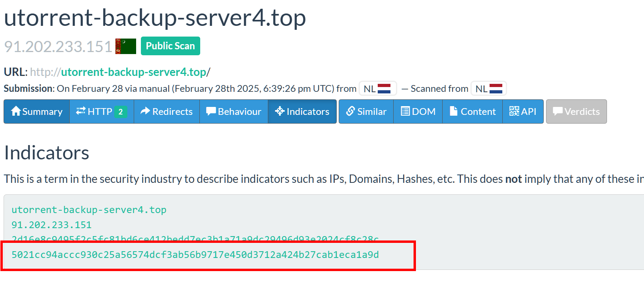Click the share arrow icon on Redirects
The width and height of the screenshot is (644, 283).
coord(145,111)
